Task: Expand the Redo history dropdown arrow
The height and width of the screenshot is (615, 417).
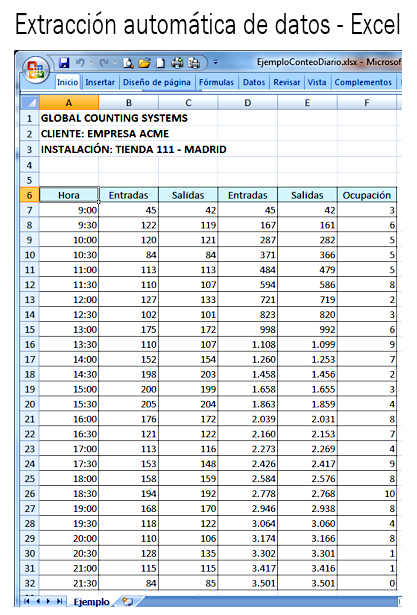Action: (x=115, y=63)
